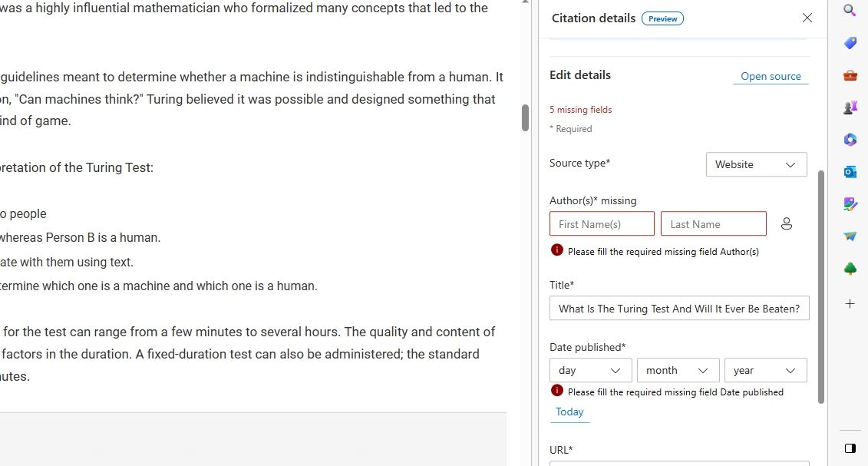
Task: Open the Edge sidebar search icon
Action: coord(850,10)
